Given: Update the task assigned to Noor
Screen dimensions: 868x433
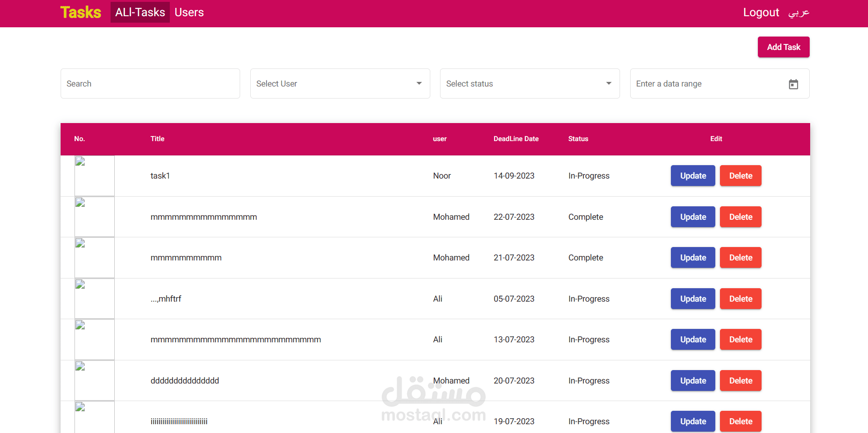Looking at the screenshot, I should pyautogui.click(x=693, y=176).
